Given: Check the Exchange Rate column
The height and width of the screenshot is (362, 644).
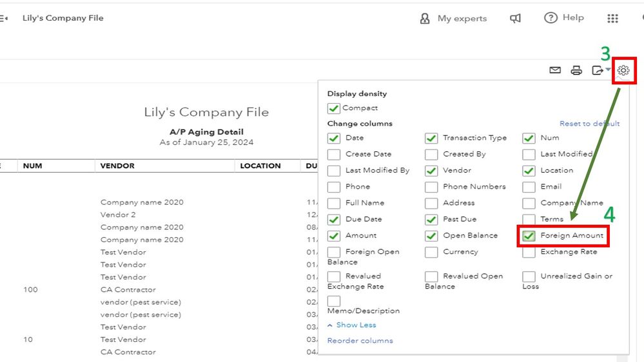Looking at the screenshot, I should (x=529, y=252).
